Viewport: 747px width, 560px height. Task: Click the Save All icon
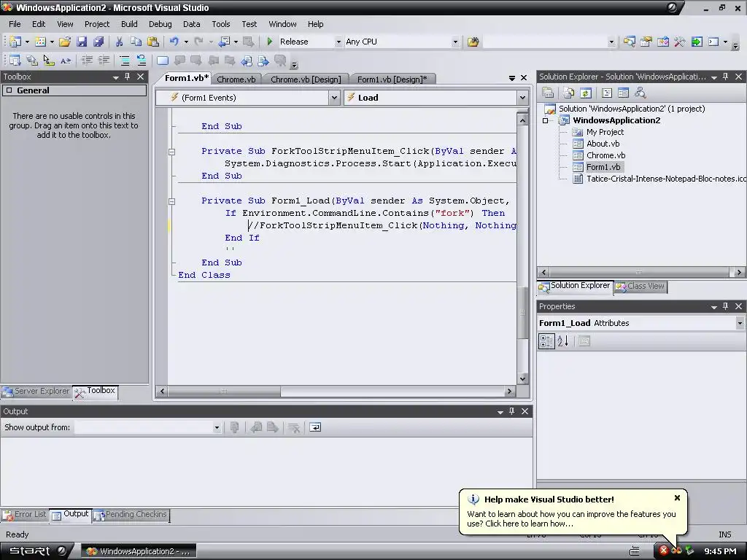98,42
